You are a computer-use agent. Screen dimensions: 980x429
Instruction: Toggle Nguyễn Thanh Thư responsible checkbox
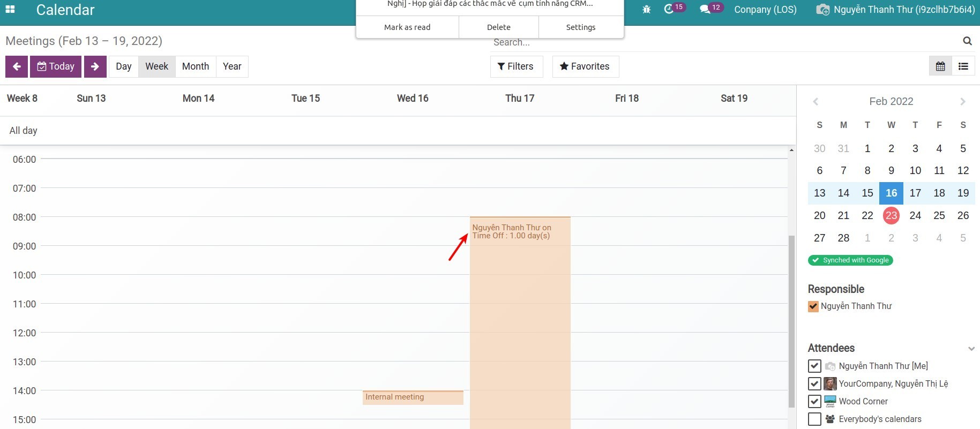click(x=813, y=306)
